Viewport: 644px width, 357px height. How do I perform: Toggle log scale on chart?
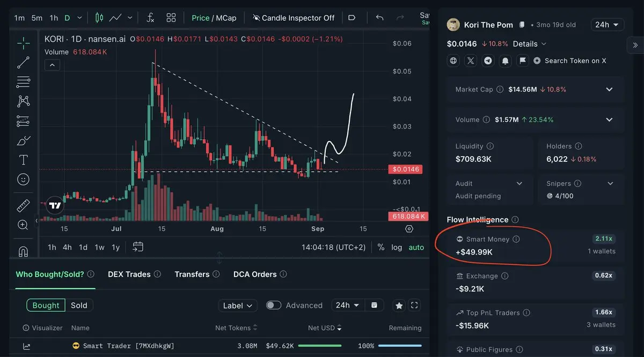point(397,247)
